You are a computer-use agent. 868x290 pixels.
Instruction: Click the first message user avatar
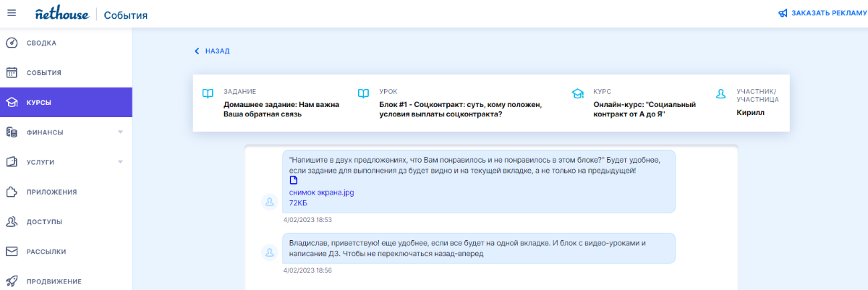pyautogui.click(x=269, y=200)
